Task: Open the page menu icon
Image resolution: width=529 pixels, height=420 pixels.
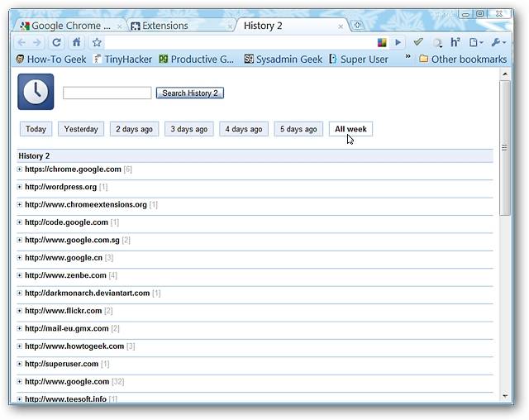Action: [476, 42]
